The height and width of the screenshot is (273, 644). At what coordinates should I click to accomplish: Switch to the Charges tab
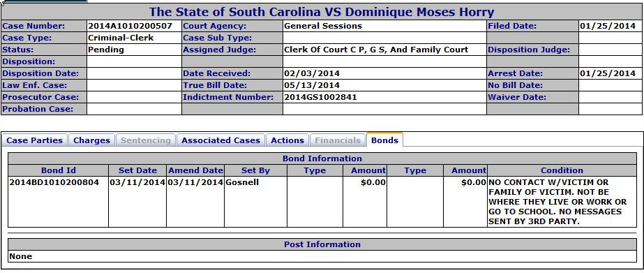tap(91, 140)
